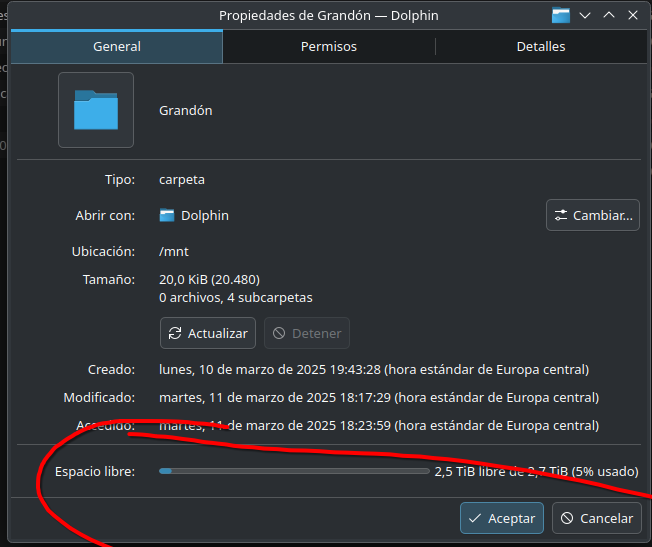Click the Creado date "lunes, 10 de marzo de 2025 19:43:28"

[270, 369]
